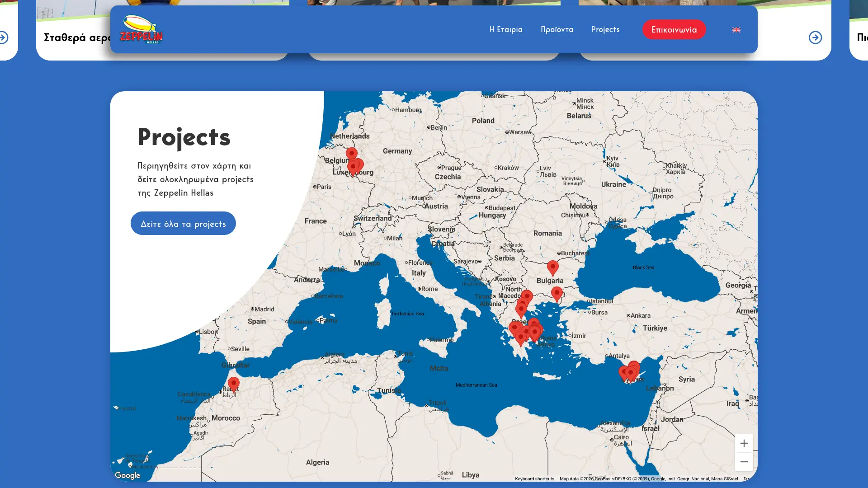Viewport: 868px width, 488px height.
Task: Select the pin in northern Greece near Macedonia
Action: tap(527, 296)
